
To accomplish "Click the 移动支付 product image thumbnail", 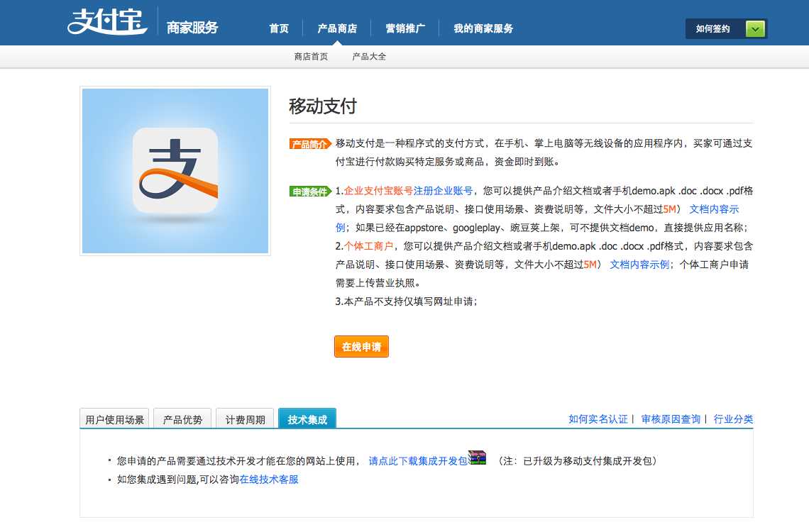I will [x=175, y=171].
